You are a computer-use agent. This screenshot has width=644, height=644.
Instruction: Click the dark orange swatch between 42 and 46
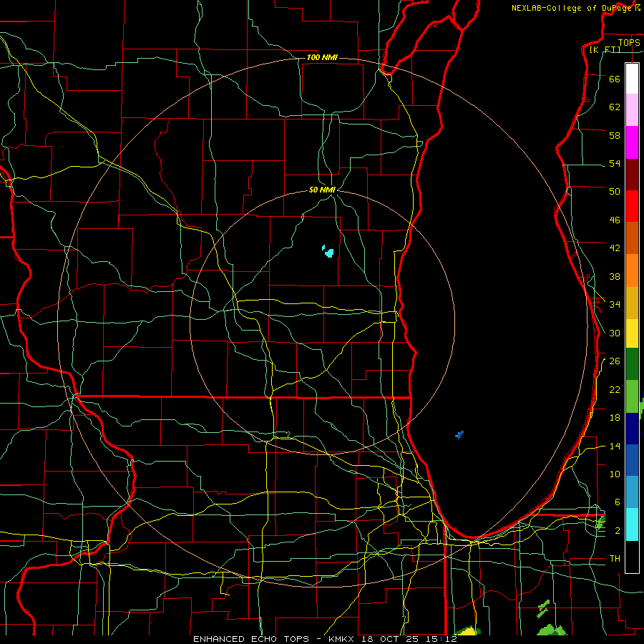pyautogui.click(x=632, y=238)
